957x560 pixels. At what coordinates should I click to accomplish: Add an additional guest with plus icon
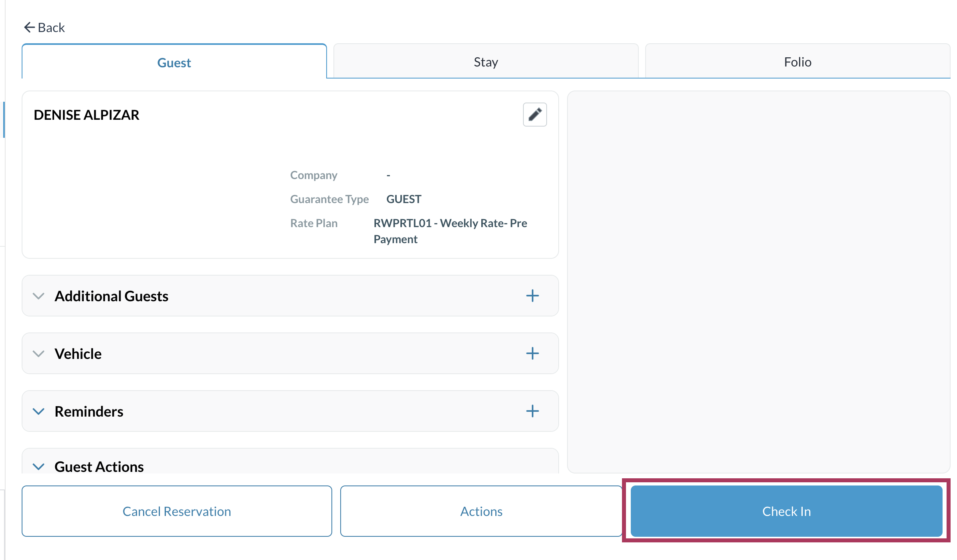click(x=532, y=296)
